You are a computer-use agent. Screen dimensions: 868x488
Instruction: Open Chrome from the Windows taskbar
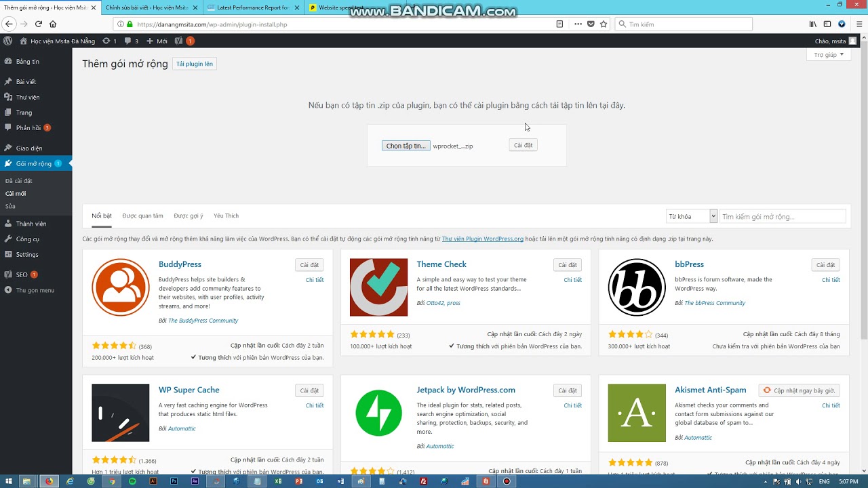pos(111,481)
